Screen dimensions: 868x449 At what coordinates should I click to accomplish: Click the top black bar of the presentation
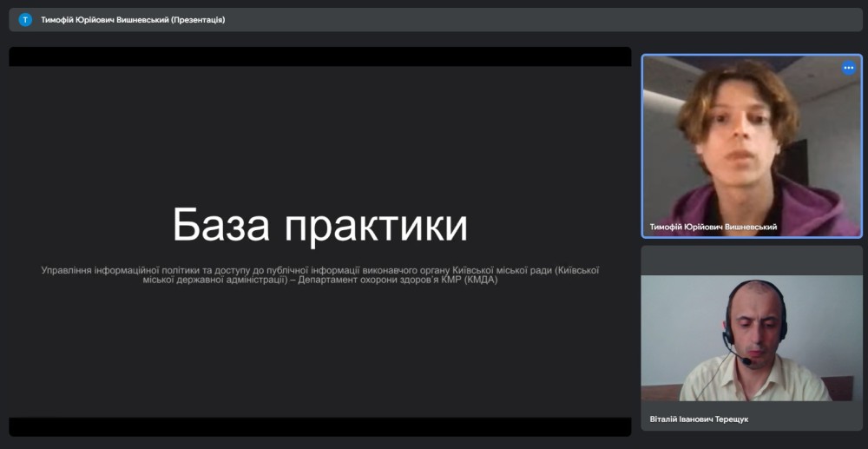319,56
